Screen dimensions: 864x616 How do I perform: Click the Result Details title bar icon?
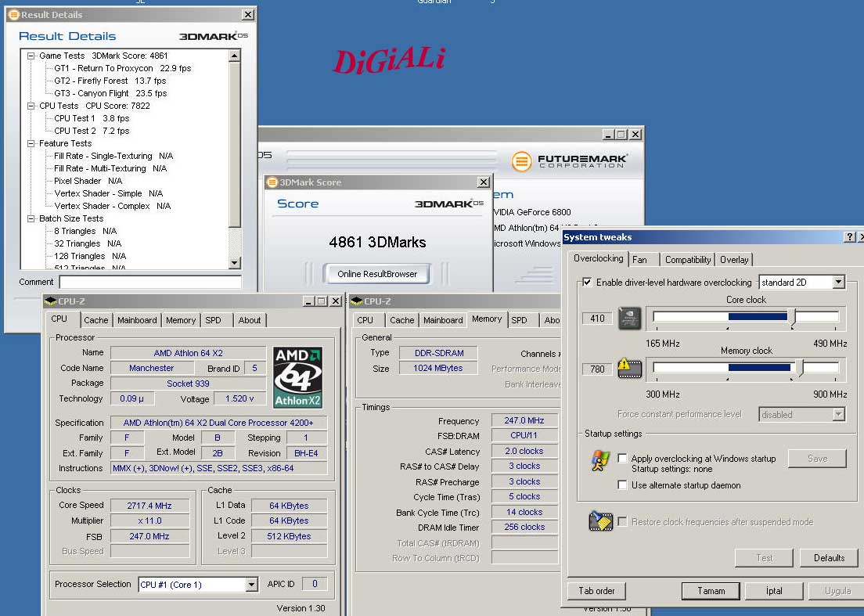[14, 15]
